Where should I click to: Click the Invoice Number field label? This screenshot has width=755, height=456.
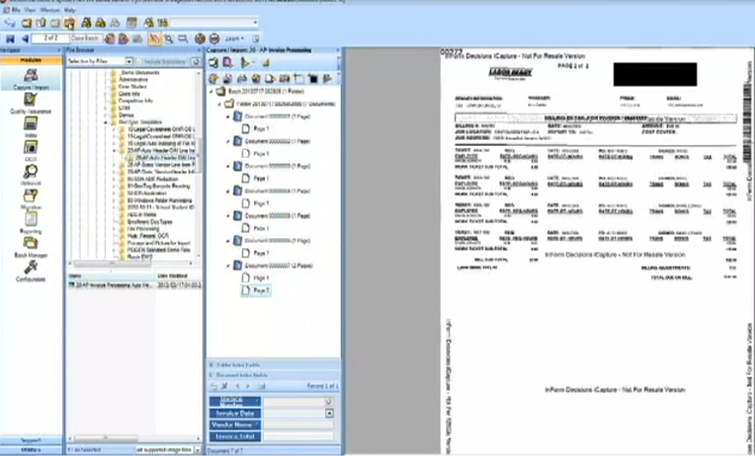(235, 402)
